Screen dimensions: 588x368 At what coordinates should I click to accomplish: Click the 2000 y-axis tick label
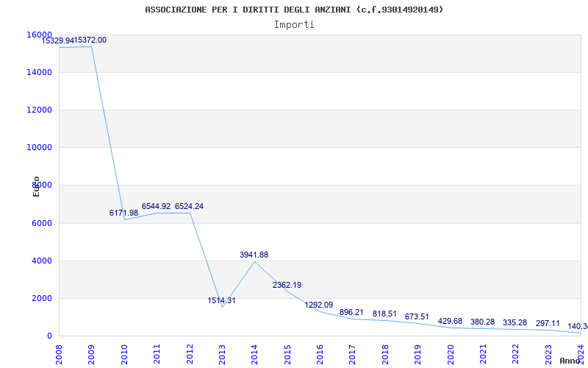42,299
